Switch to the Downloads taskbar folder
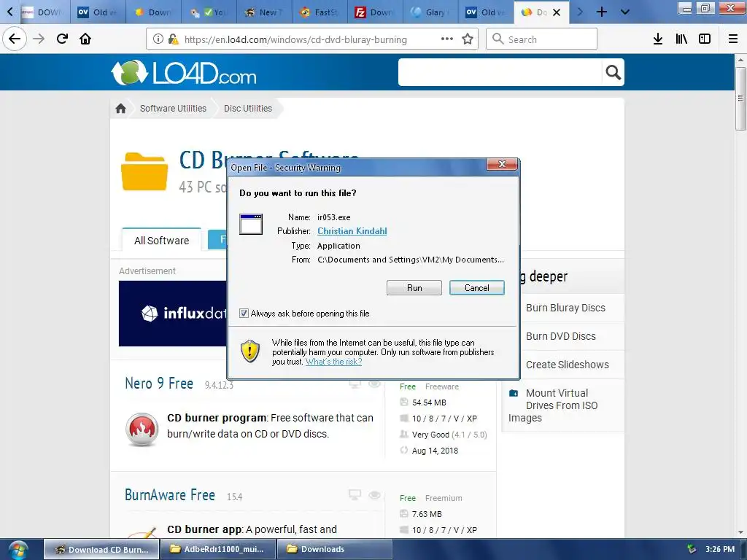Image resolution: width=747 pixels, height=560 pixels. pos(335,550)
